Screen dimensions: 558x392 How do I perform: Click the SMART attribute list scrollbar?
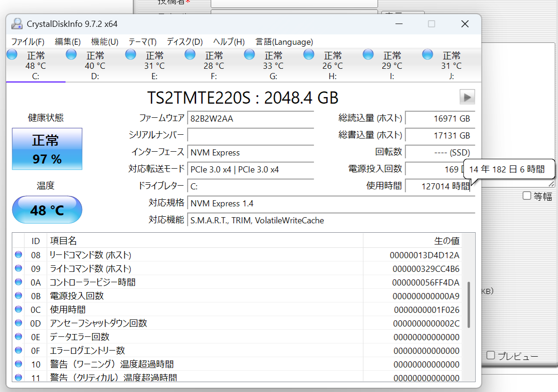(468, 304)
